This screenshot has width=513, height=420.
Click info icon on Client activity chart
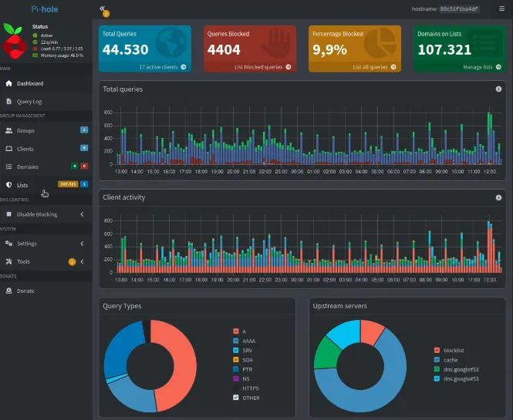[498, 197]
